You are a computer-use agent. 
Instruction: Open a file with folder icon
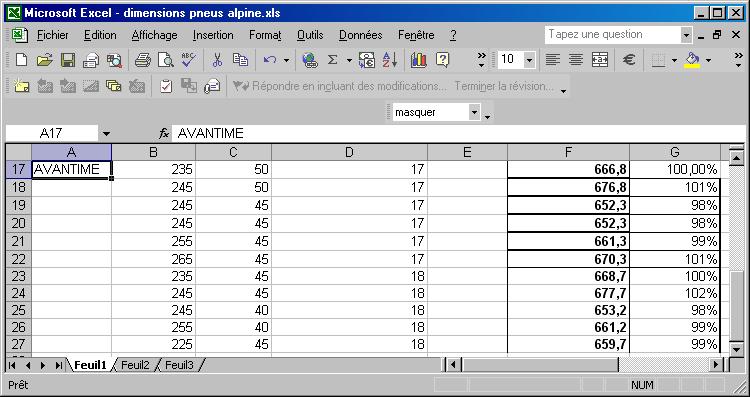click(44, 60)
